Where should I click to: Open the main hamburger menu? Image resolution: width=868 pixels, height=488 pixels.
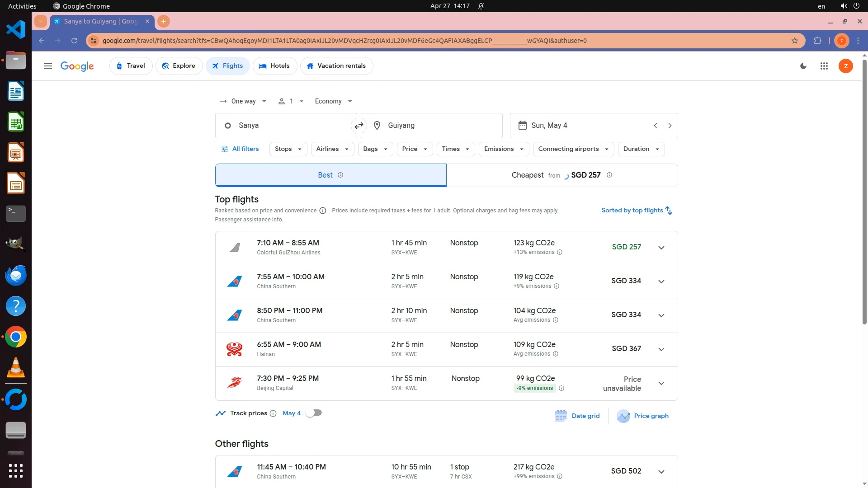[x=47, y=66]
